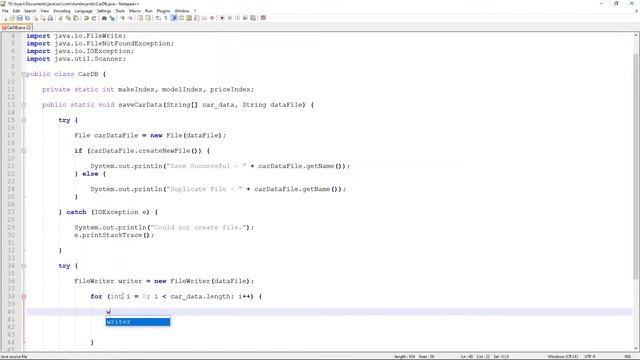Close the CarDB.java tab with its X
Viewport: 640px width, 360px height.
coord(29,27)
